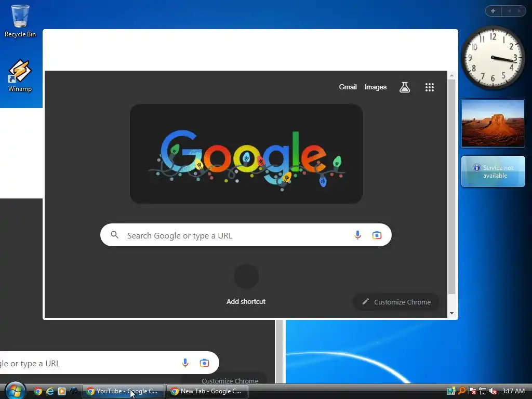532x399 pixels.
Task: Click the background window's vertical scrollbar
Action: (279, 352)
